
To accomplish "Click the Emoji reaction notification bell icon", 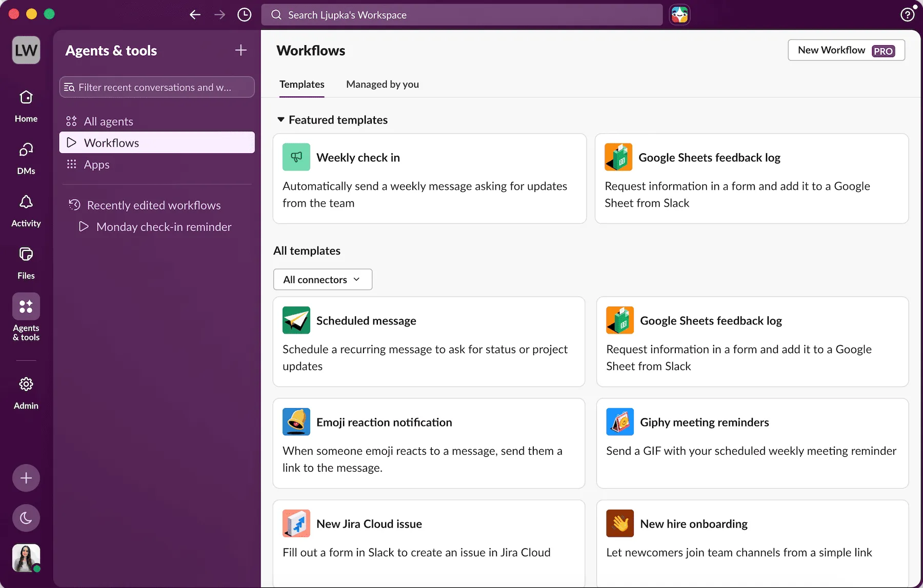I will click(296, 421).
